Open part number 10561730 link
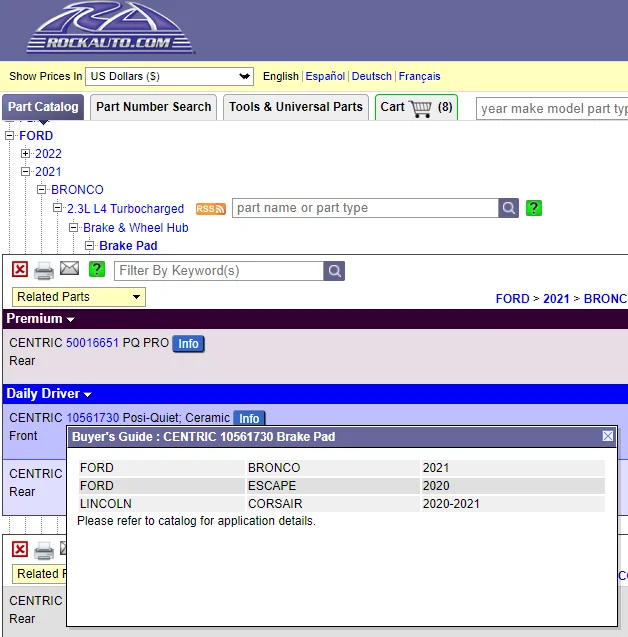This screenshot has width=628, height=637. [93, 418]
